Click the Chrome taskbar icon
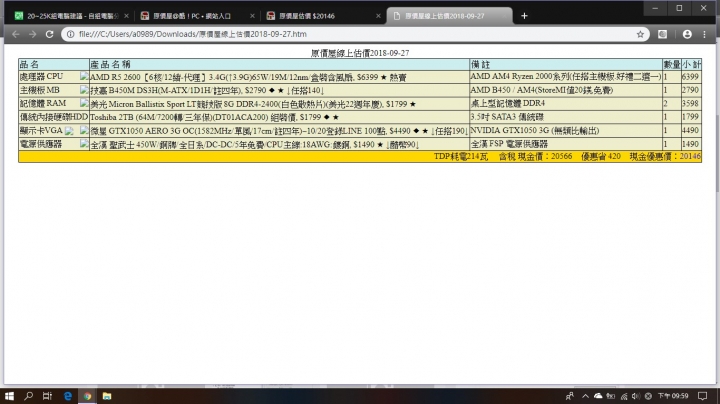Image resolution: width=720 pixels, height=404 pixels. coord(87,396)
